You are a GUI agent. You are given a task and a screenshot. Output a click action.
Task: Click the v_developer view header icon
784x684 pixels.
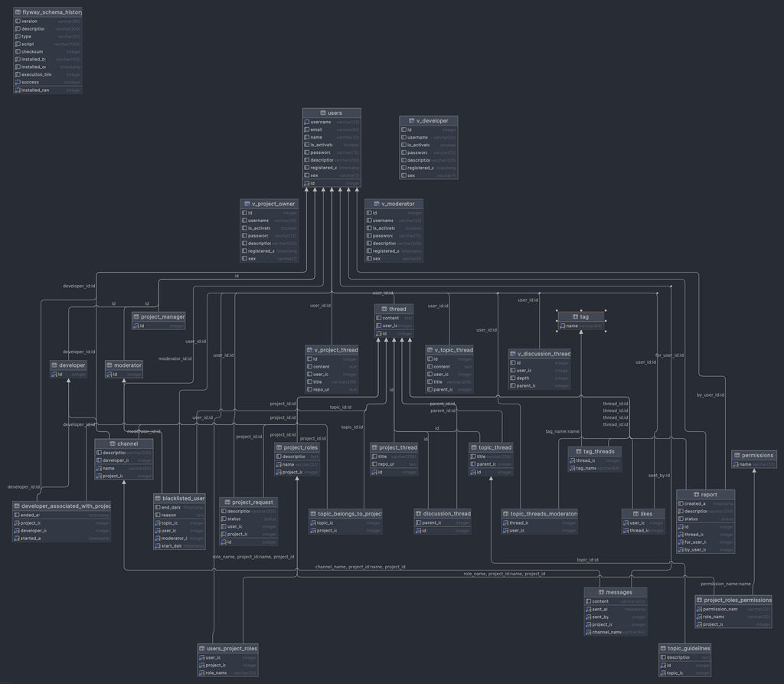411,121
